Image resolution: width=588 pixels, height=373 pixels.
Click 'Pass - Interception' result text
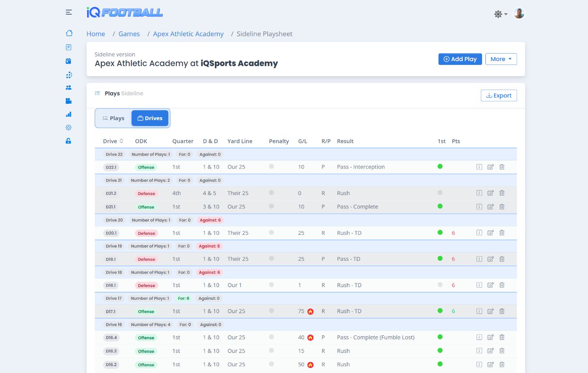click(x=361, y=167)
